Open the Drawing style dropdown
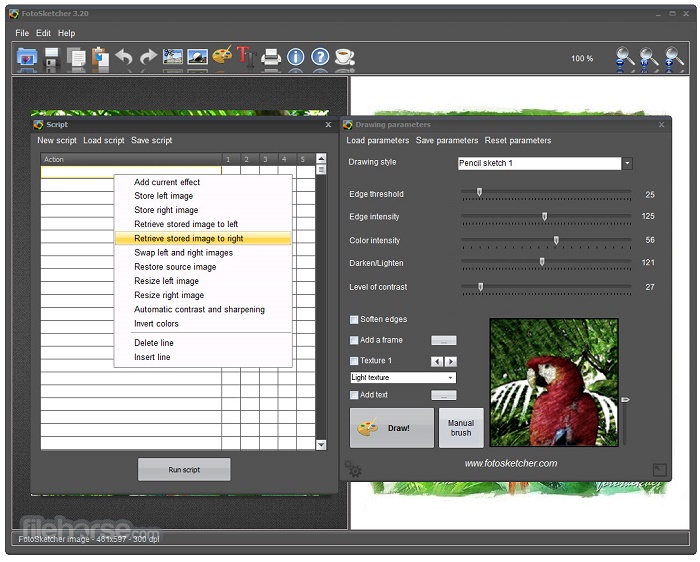The image size is (700, 562). 627,163
